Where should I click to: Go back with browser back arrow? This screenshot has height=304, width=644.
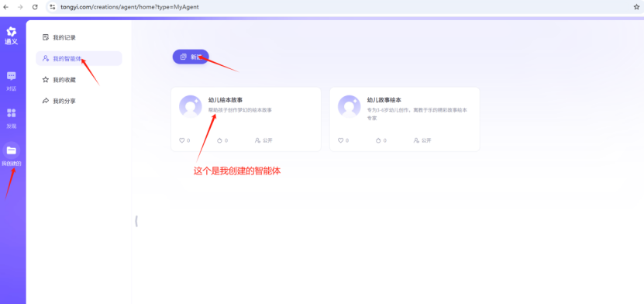click(5, 7)
